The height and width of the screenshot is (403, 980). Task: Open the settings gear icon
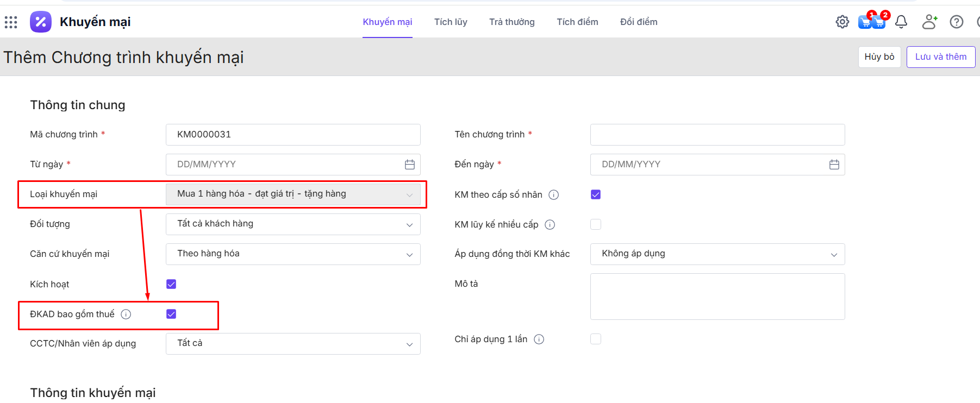click(842, 22)
